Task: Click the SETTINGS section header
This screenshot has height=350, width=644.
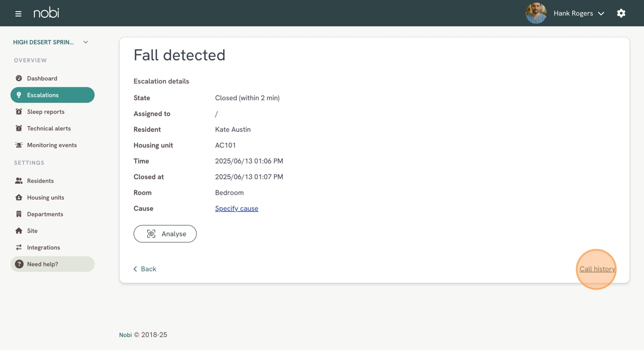Action: [29, 163]
